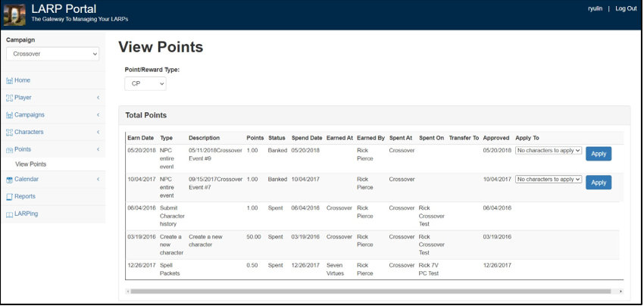Viewport: 644px width, 306px height.
Task: Open the Campaign dropdown showing Crossover
Action: coord(52,55)
